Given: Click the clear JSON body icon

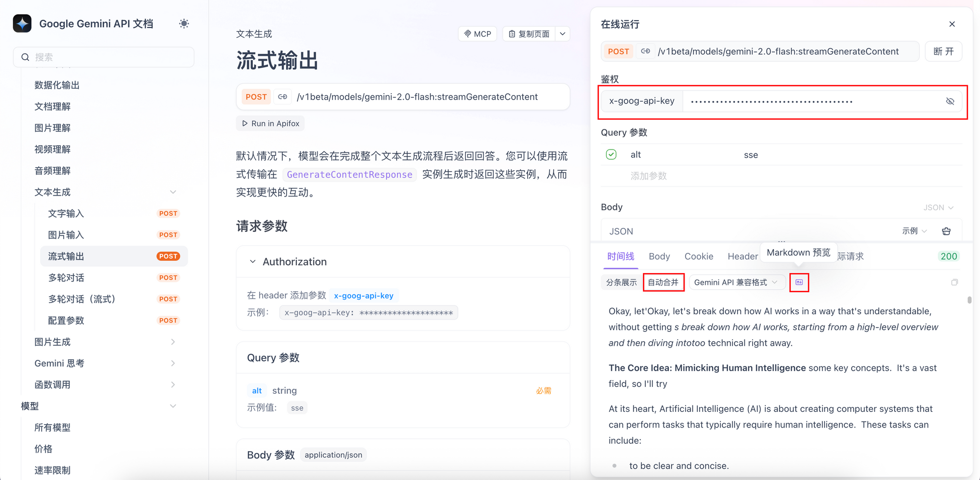Looking at the screenshot, I should 946,231.
